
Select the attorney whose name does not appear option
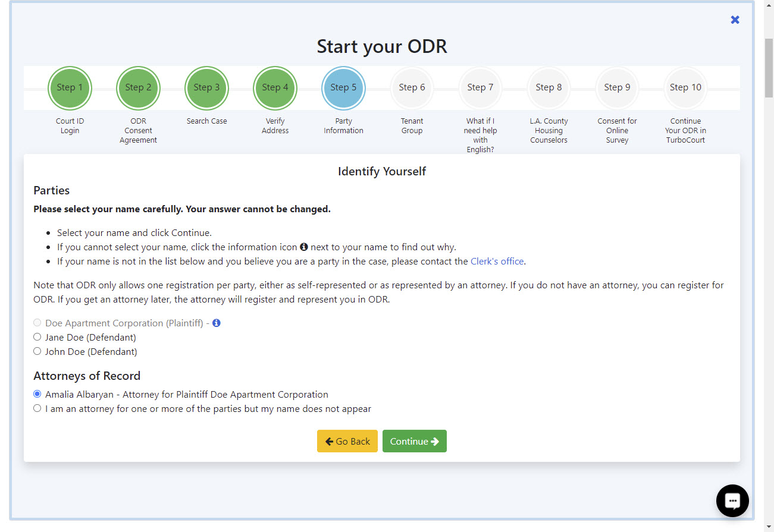pos(37,408)
